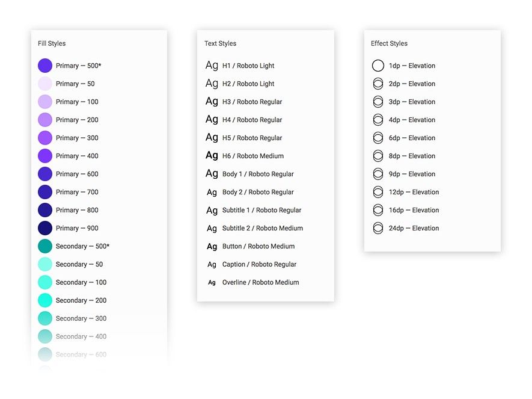Click the H1 Roboto Light Ag icon
This screenshot has height=399, width=532.
tap(212, 66)
